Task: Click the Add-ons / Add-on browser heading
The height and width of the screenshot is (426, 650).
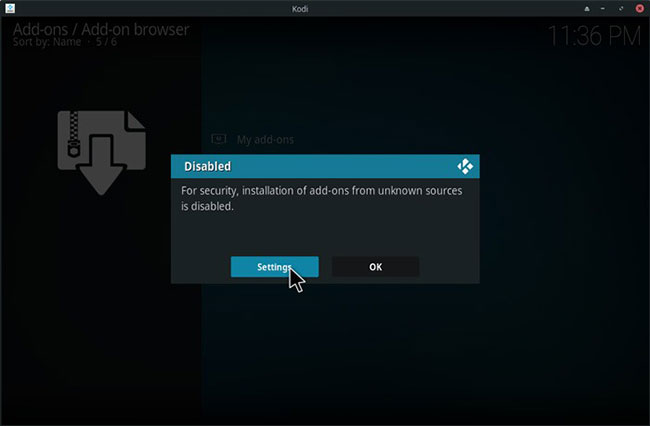Action: [x=101, y=29]
